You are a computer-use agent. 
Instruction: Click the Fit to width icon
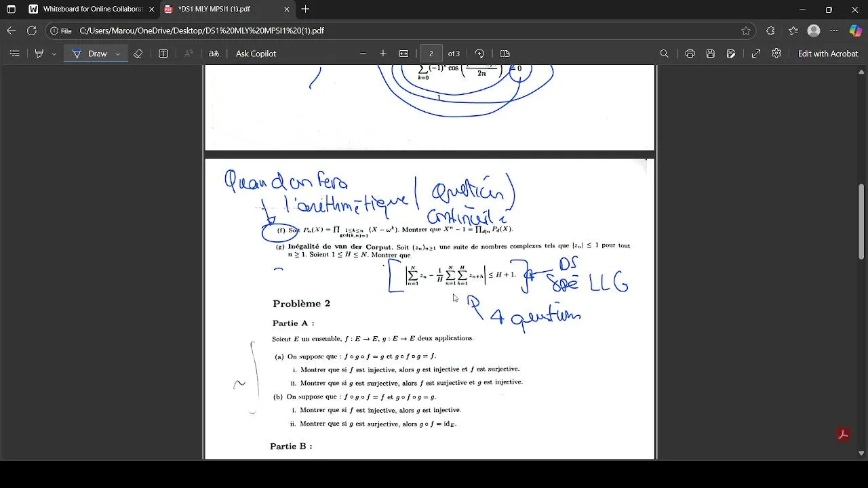click(403, 54)
